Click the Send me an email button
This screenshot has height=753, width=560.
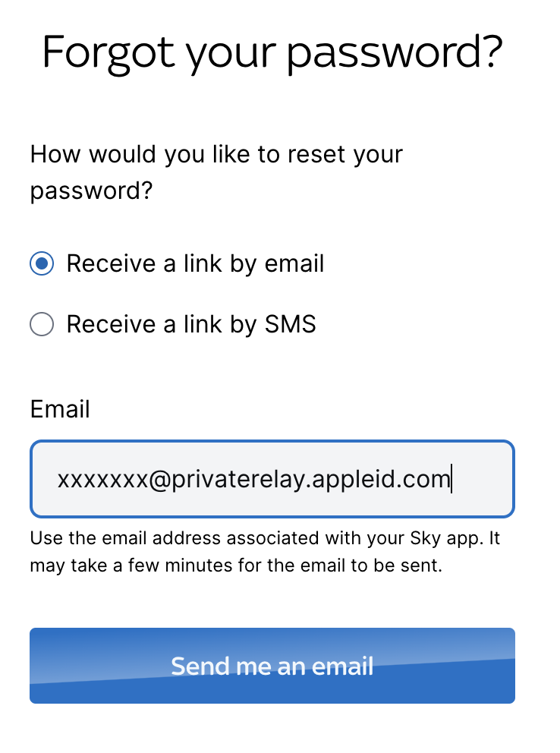coord(272,666)
